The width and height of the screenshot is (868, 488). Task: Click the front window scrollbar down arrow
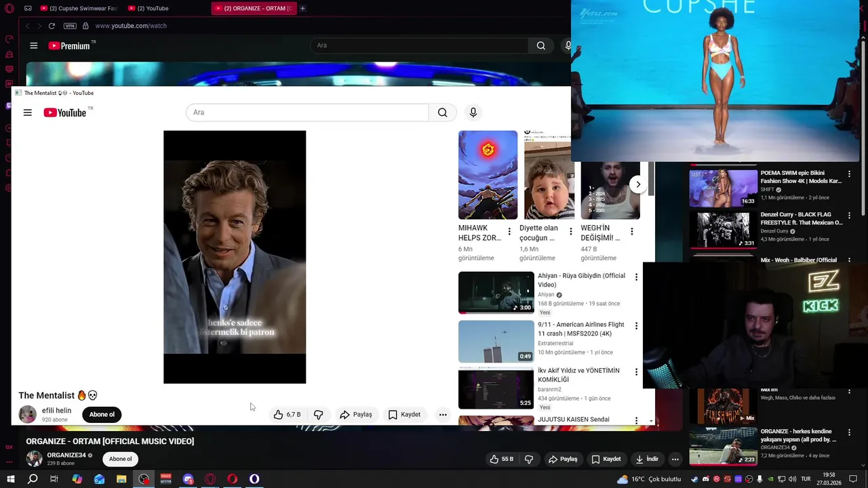coord(651,421)
